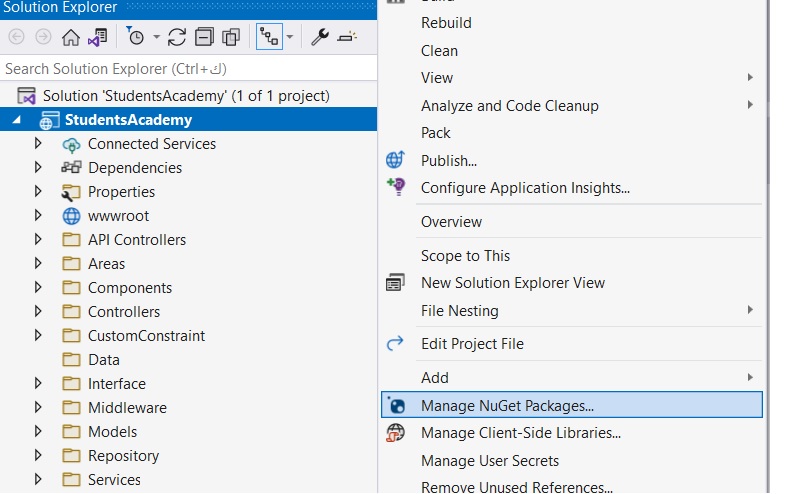Viewport: 795px width, 494px height.
Task: Click Show All Files icon
Action: pos(231,37)
